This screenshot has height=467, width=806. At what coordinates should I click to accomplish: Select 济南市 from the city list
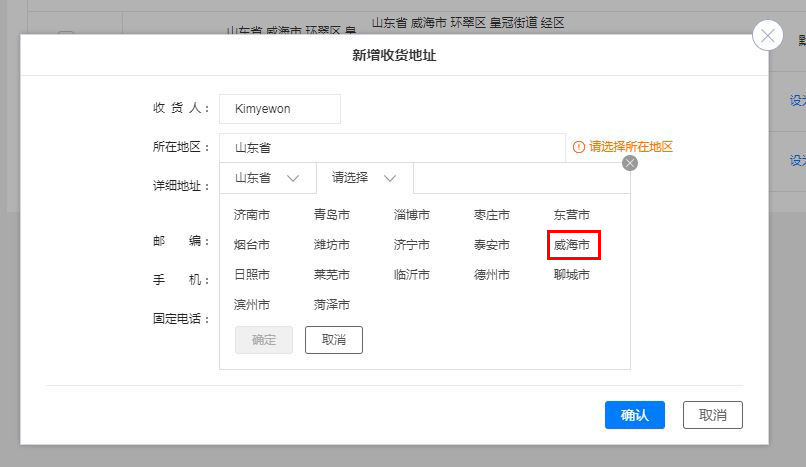tap(251, 215)
